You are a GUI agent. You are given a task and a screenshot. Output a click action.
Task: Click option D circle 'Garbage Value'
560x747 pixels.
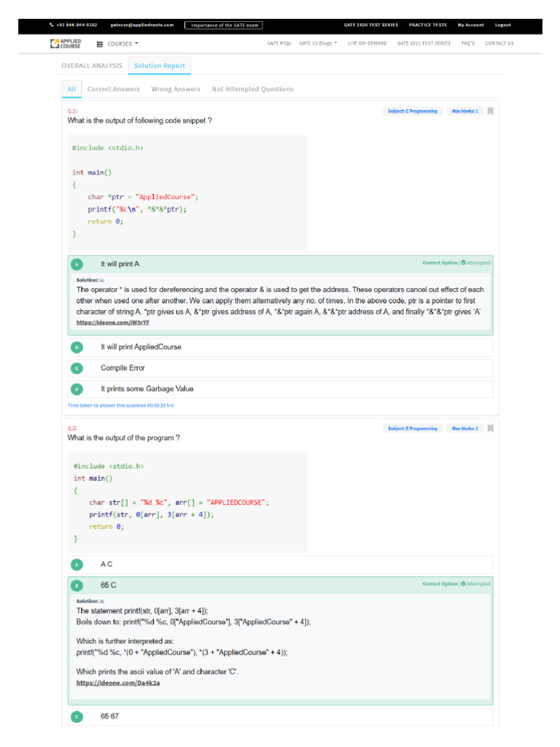77,389
